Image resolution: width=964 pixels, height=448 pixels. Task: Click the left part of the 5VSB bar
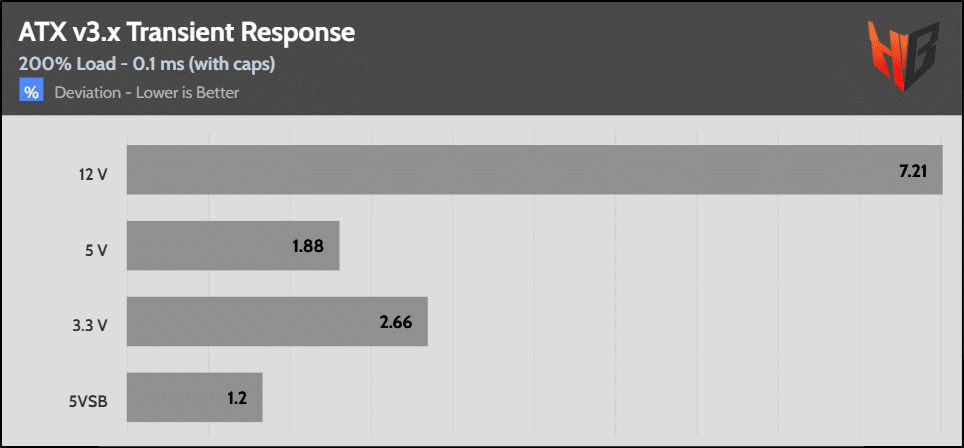[x=160, y=398]
